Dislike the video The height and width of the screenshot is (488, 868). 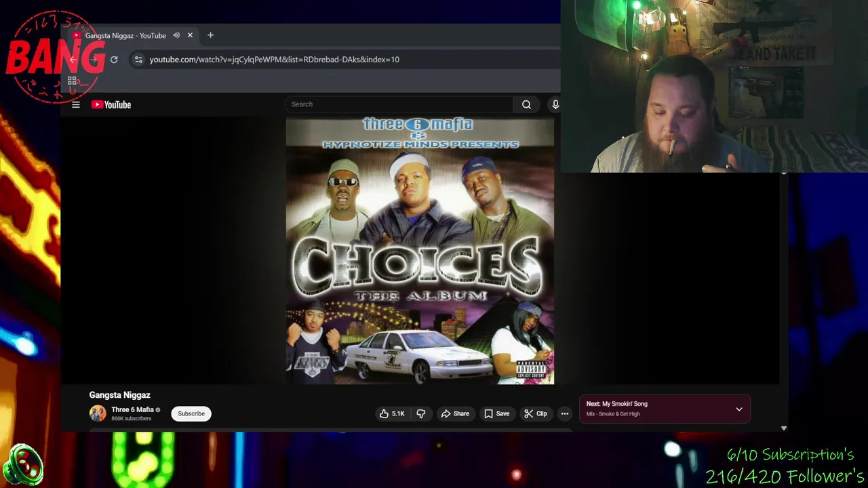(421, 413)
